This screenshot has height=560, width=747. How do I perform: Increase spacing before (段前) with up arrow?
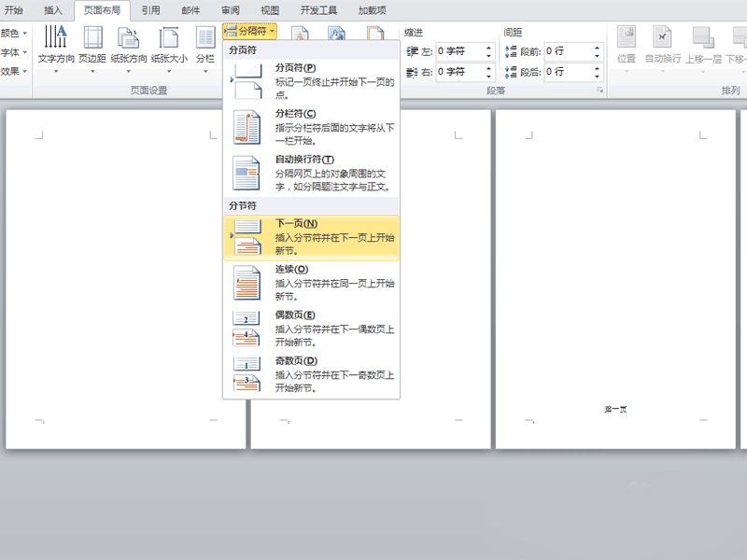pyautogui.click(x=597, y=48)
